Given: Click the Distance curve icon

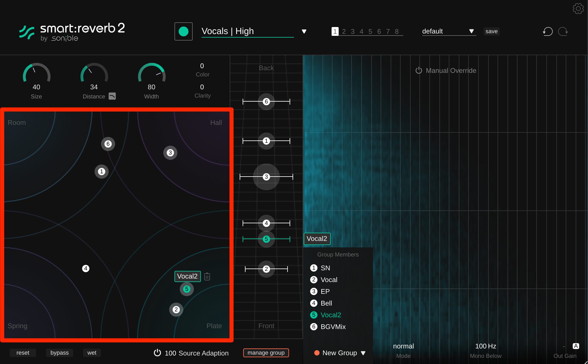Looking at the screenshot, I should click(112, 96).
